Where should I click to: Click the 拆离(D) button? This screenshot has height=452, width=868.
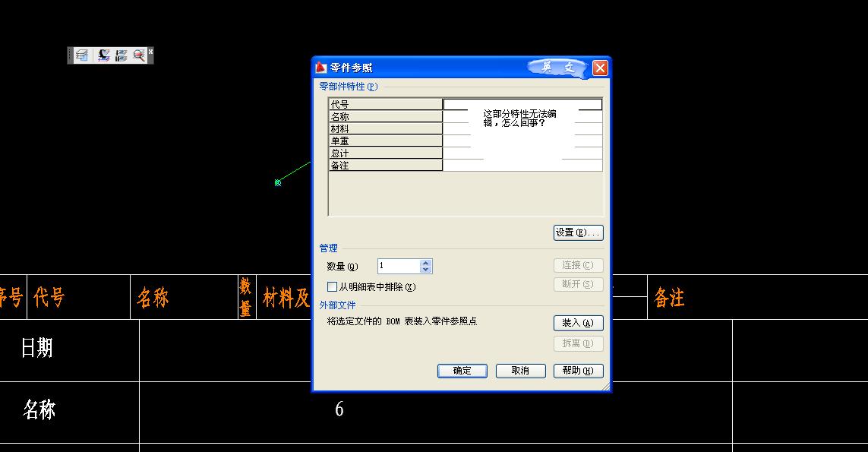pos(579,343)
